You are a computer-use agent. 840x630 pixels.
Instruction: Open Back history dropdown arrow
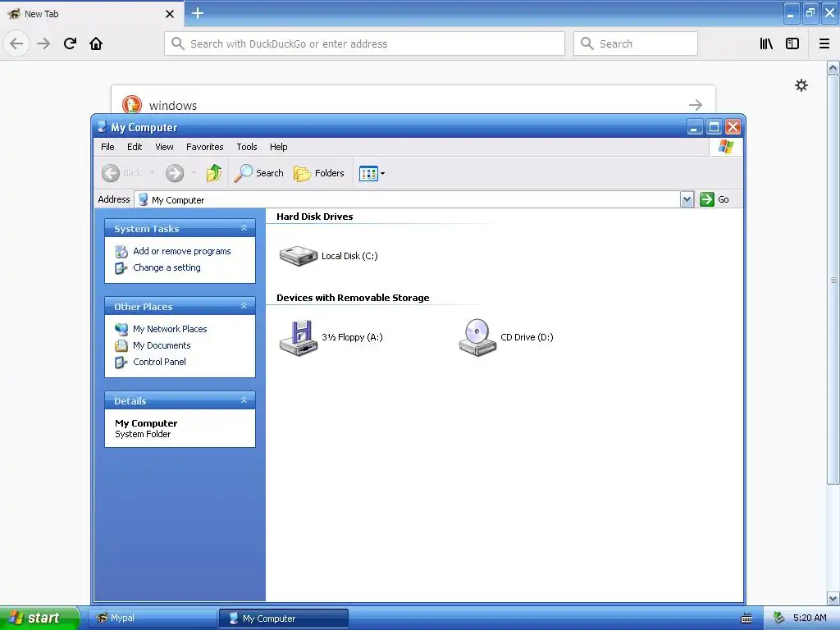click(152, 173)
